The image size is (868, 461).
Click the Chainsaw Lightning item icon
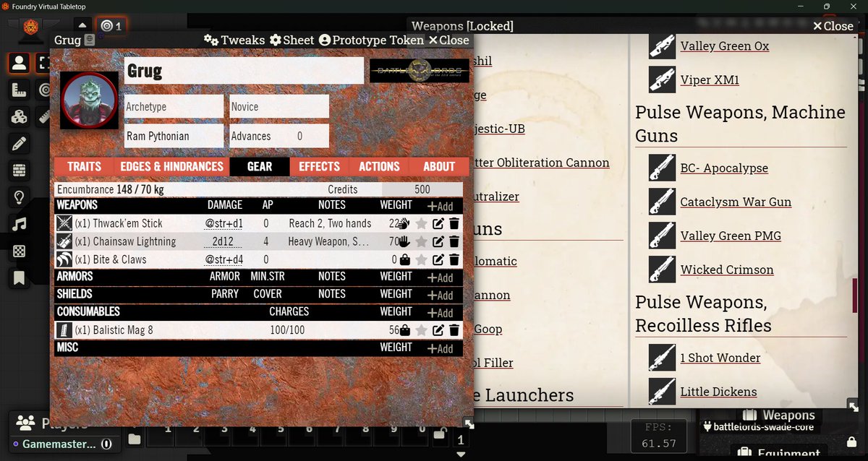(x=64, y=241)
